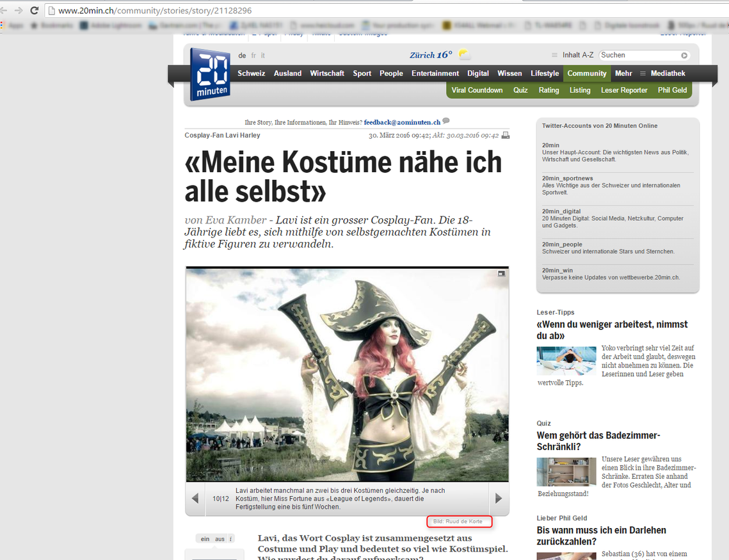Reload the page with the refresh icon
Viewport: 729px width, 560px height.
34,10
